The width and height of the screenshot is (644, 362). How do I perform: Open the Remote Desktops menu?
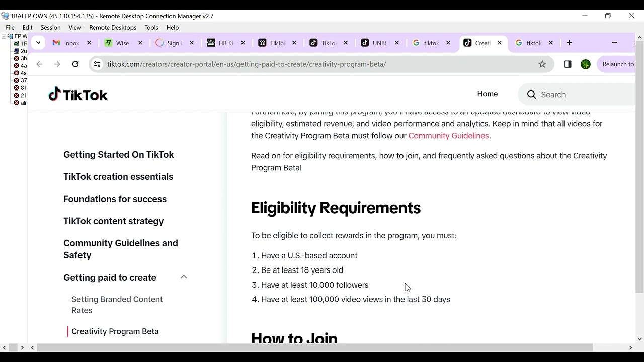pos(113,27)
